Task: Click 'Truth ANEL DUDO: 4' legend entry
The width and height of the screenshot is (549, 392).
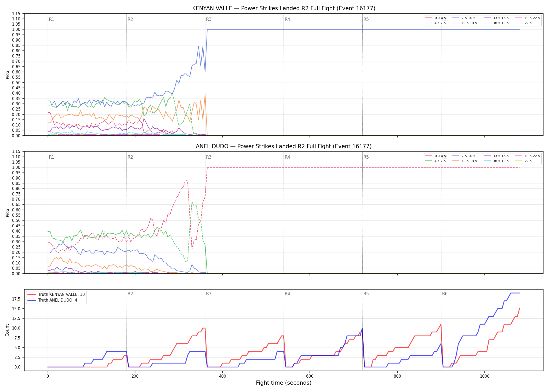Action: coord(52,300)
